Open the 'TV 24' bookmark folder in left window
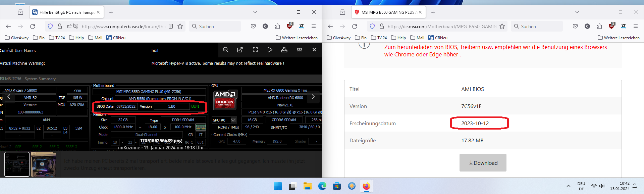 (x=57, y=38)
